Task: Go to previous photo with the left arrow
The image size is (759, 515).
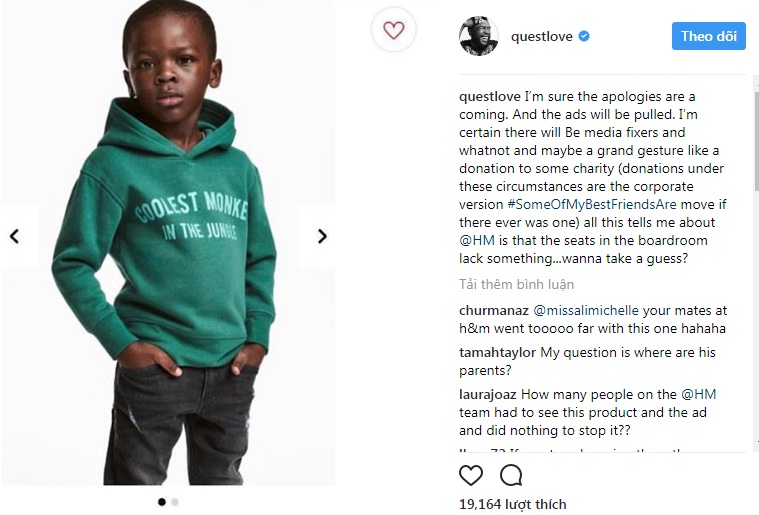Action: [x=14, y=237]
